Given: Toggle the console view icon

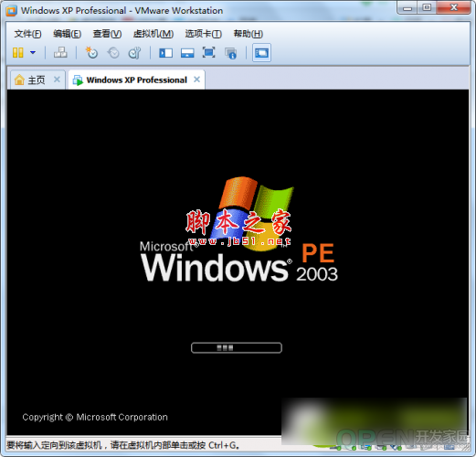Looking at the screenshot, I should pyautogui.click(x=261, y=53).
